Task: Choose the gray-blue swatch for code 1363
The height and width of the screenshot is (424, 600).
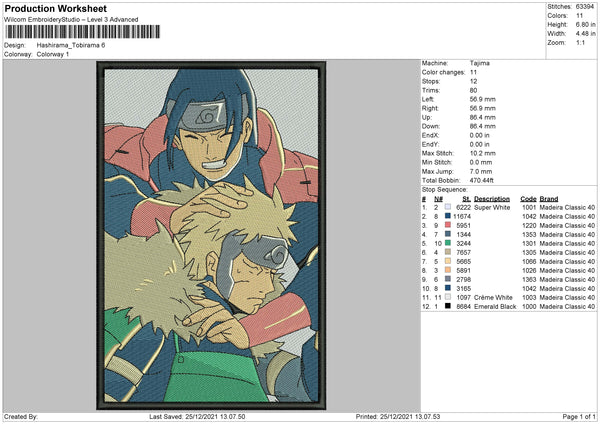Action: [448, 279]
